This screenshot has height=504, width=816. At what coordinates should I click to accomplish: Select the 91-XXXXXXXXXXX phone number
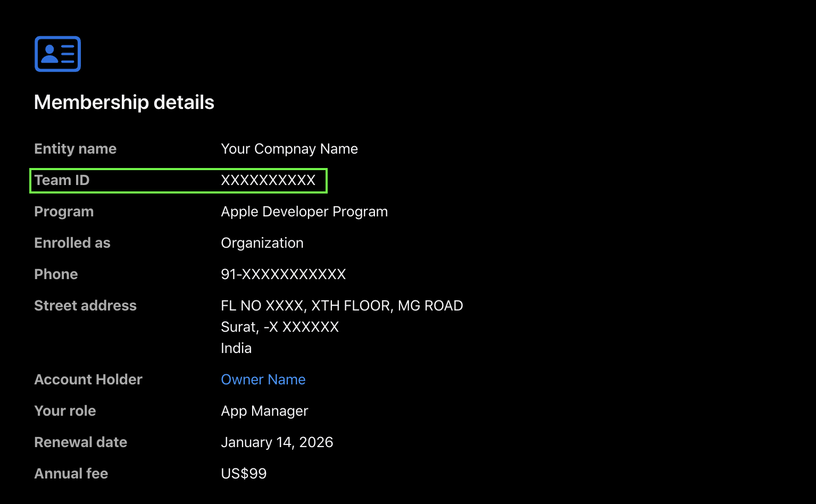click(x=284, y=274)
